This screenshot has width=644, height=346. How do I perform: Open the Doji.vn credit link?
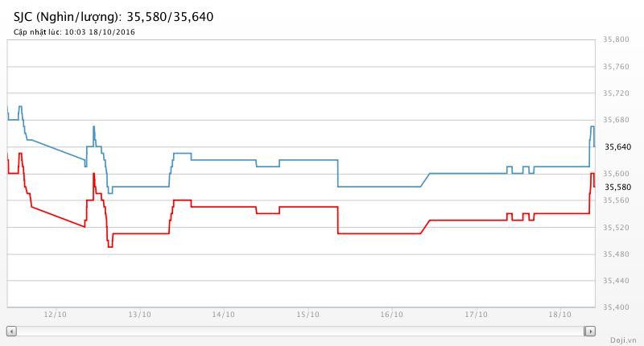click(623, 340)
